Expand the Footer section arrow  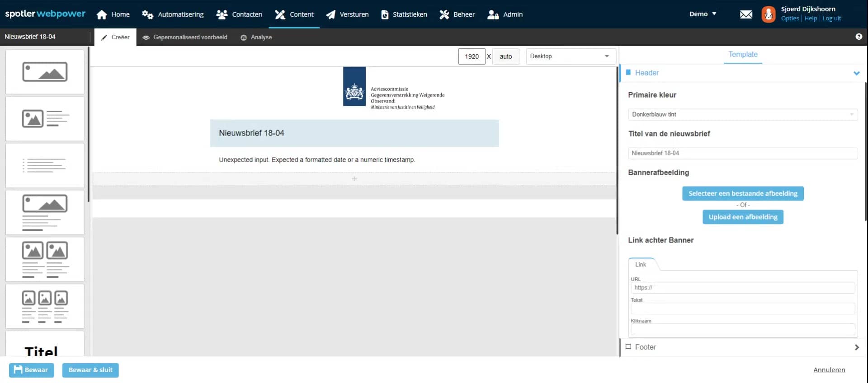click(x=857, y=347)
